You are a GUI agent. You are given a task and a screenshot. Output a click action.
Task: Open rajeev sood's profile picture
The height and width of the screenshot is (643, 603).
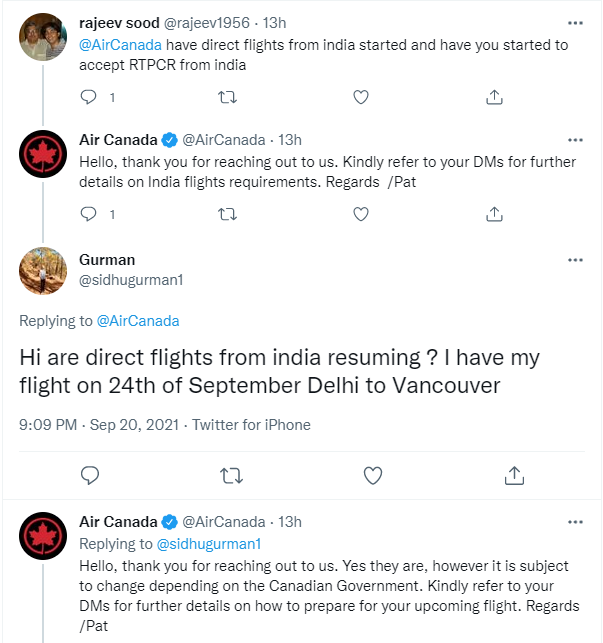(x=44, y=37)
